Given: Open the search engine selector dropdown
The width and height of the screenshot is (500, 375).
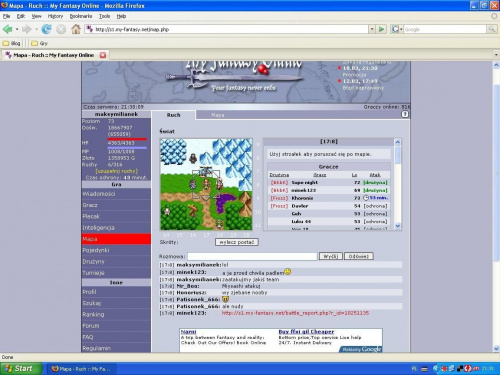Looking at the screenshot, I should 397,29.
